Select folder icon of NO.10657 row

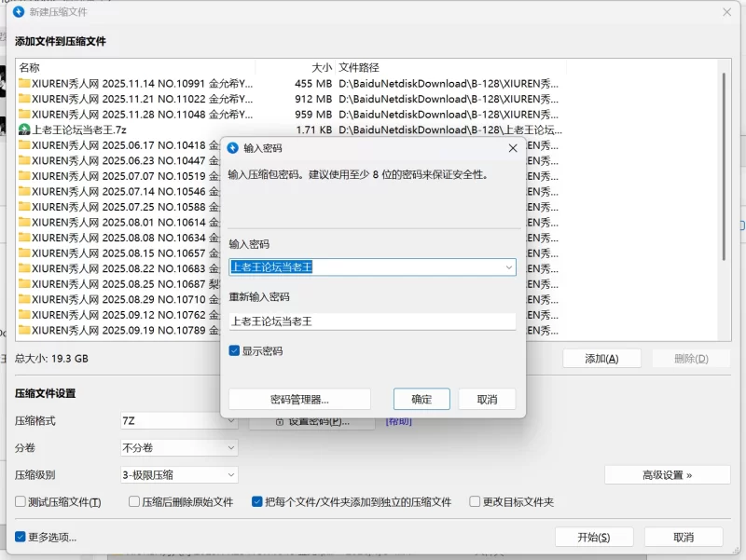[x=24, y=253]
